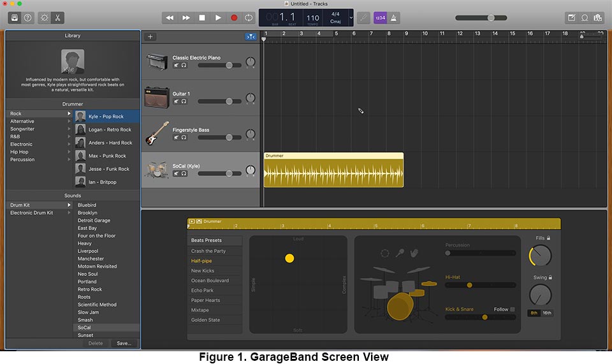Toggle the Tuner button

[x=363, y=18]
